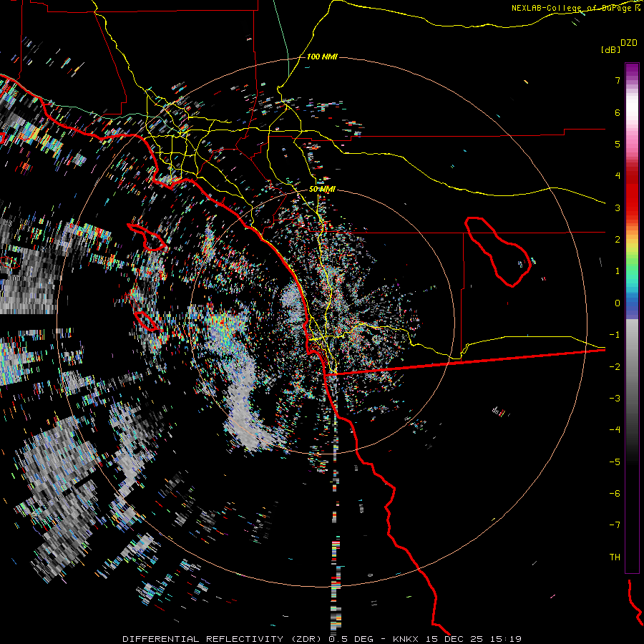
Task: Click the DIFFERENTIAL REFLECTIVITY caption text
Action: point(203,639)
